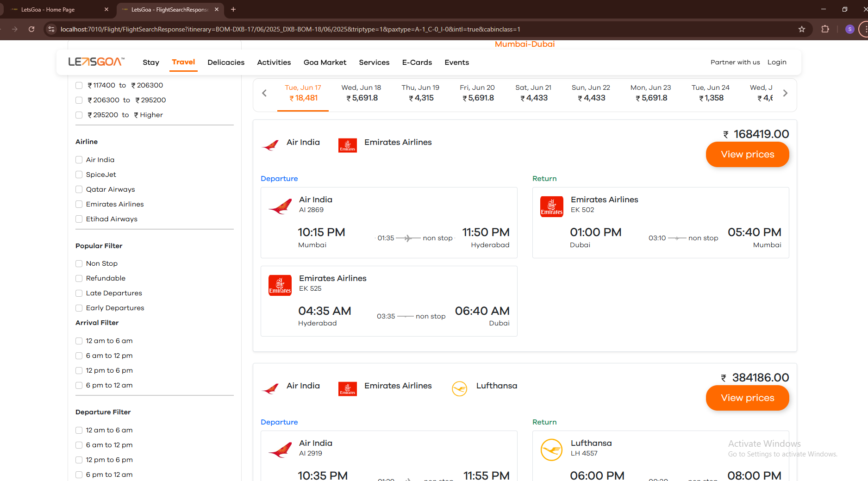Click the Air India logo in first result header
Viewport: 868px width, 481px height.
[x=270, y=145]
